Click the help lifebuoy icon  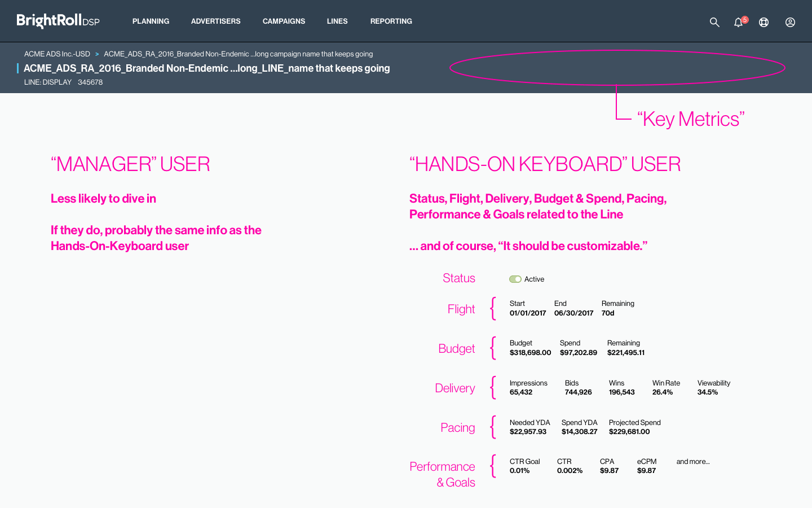(764, 23)
